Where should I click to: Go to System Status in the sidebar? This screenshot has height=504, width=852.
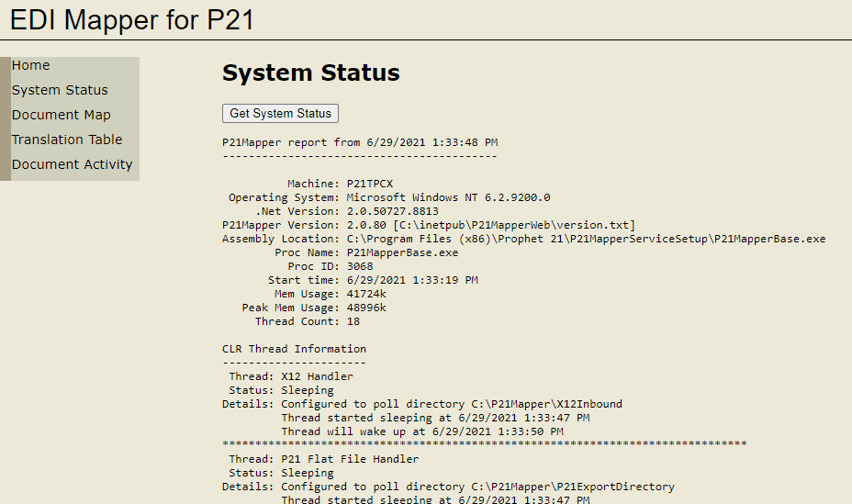pos(60,90)
